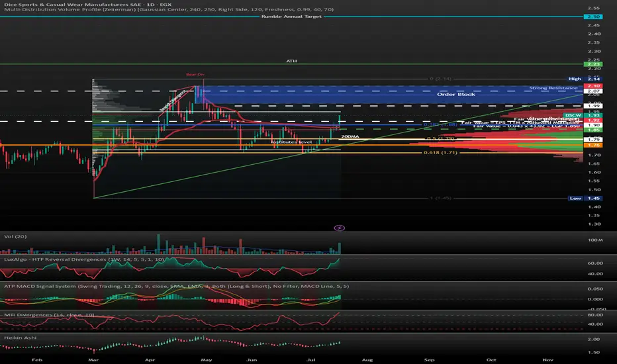Click the 2.40 price scale value
617x364 pixels.
tap(593, 34)
